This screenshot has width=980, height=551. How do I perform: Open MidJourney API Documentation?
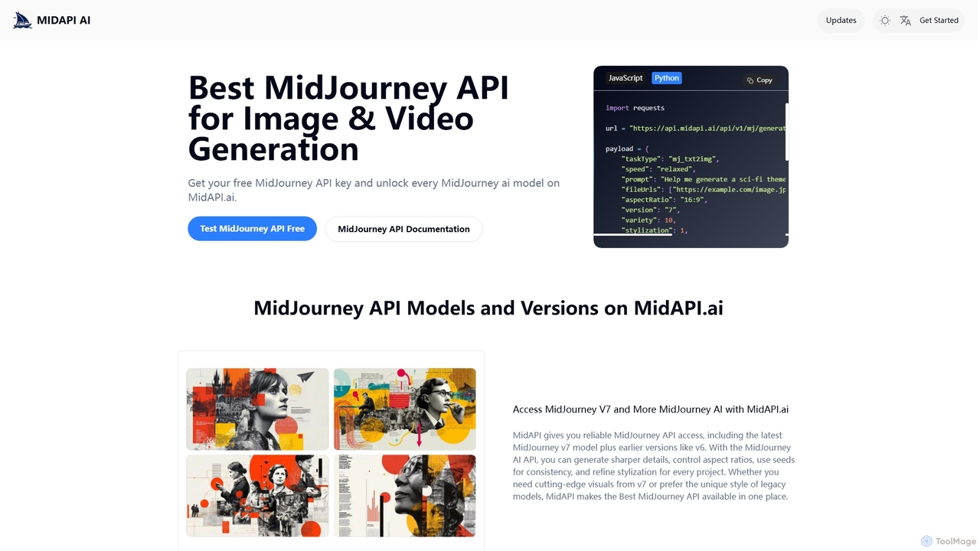tap(403, 229)
